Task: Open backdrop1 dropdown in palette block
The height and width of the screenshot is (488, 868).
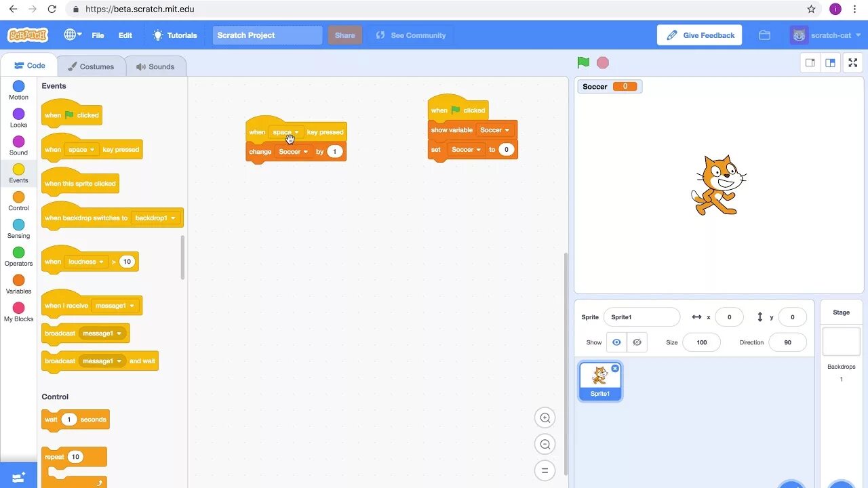Action: pos(156,218)
